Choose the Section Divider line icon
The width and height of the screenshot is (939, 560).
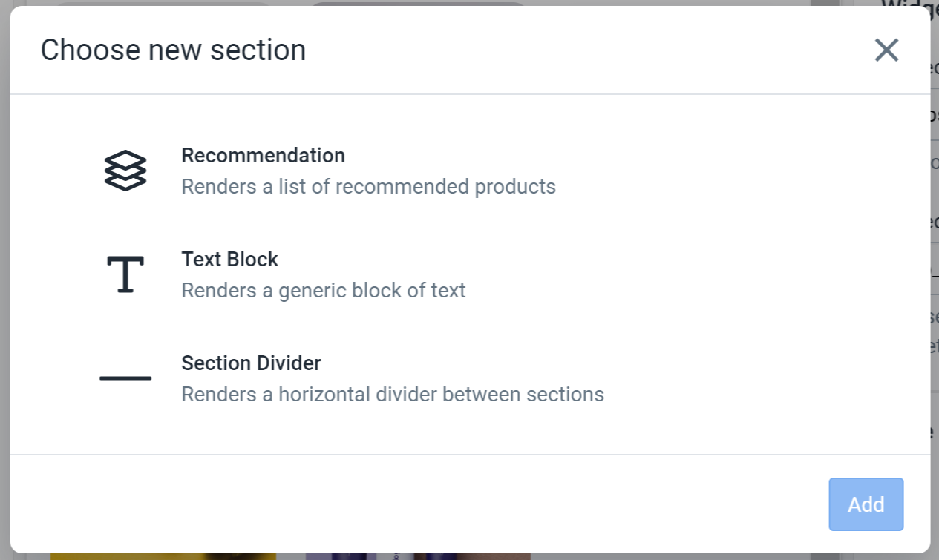125,378
